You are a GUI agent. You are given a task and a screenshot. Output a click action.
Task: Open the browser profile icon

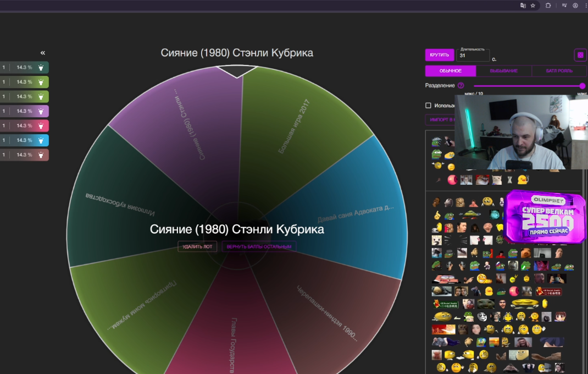point(575,5)
